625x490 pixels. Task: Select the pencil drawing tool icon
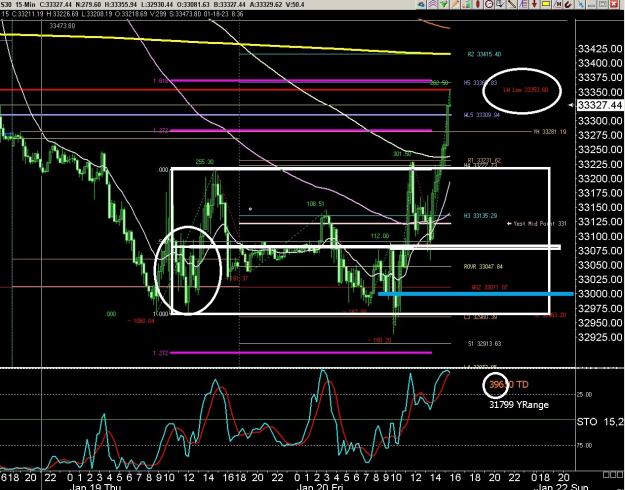click(x=455, y=4)
